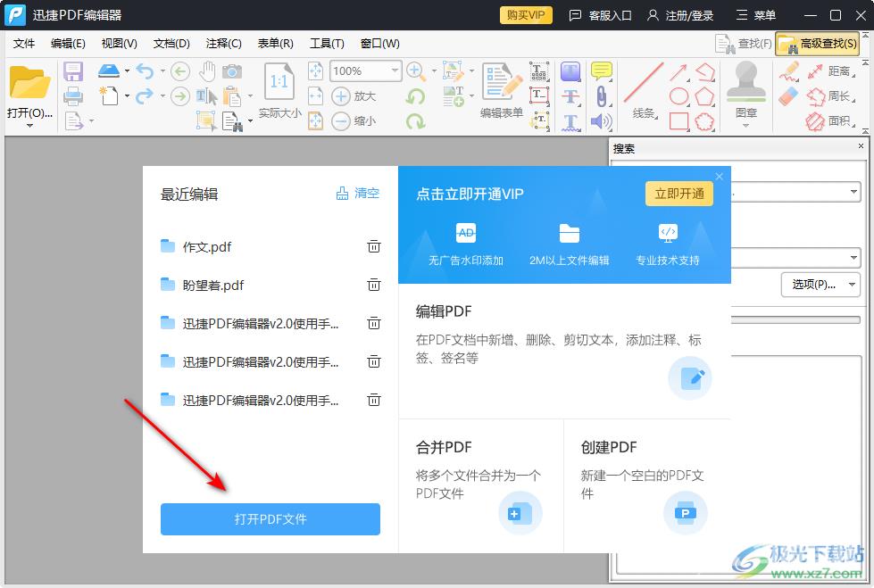The width and height of the screenshot is (874, 588).
Task: Select the text selection tool
Action: tap(206, 96)
